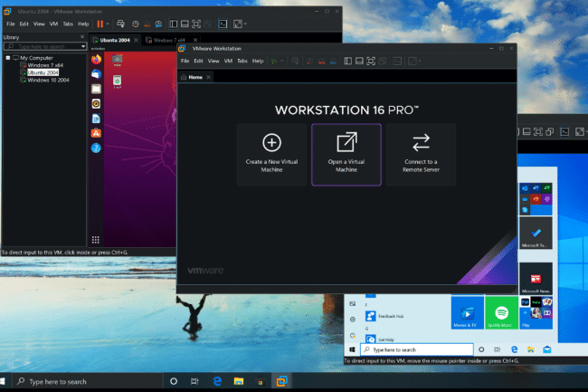Open Thunderbird mail in the Ubuntu dock
Viewport: 588px width, 392px height.
(x=96, y=74)
